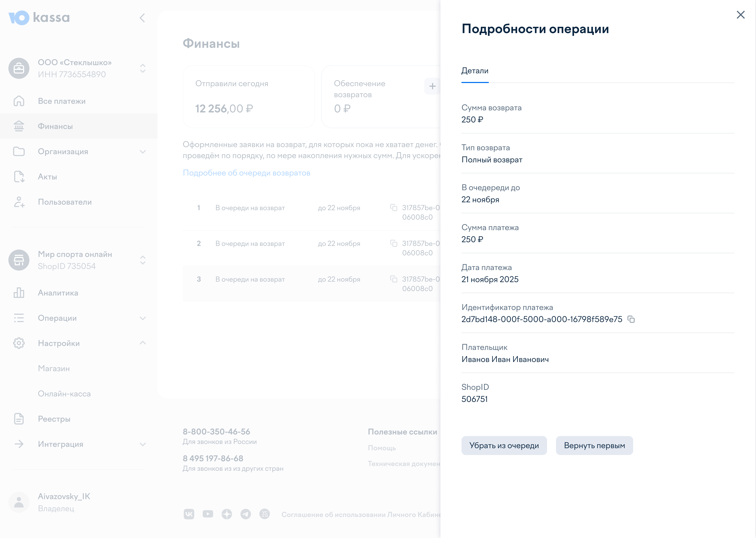756x538 pixels.
Task: Expand the Интеграция menu chevron
Action: pyautogui.click(x=143, y=444)
